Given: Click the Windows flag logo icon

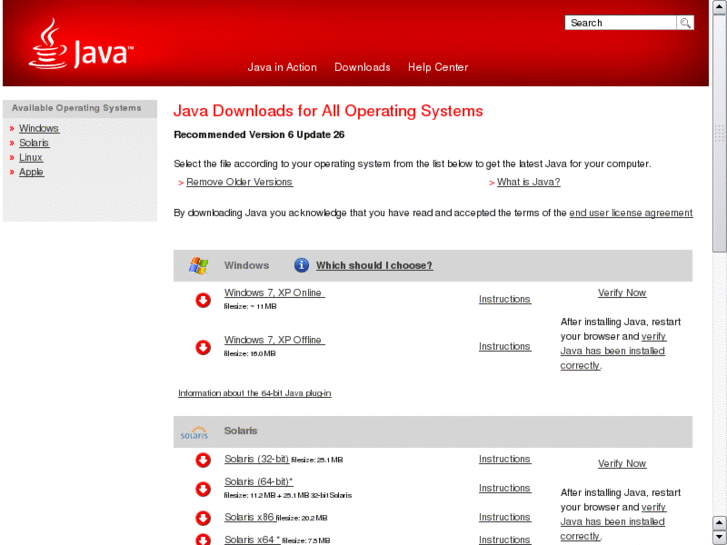Looking at the screenshot, I should coord(198,265).
